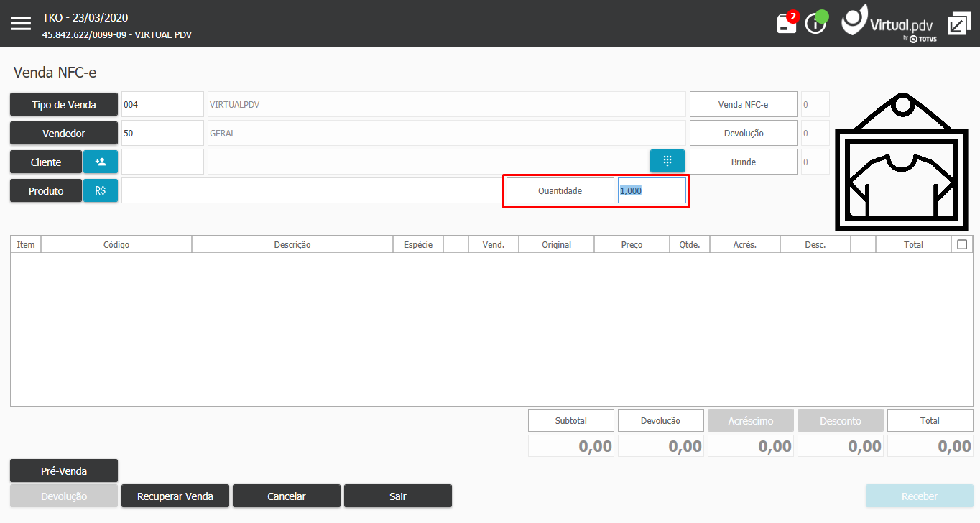Click the Devolução totals label
The image size is (980, 523).
[x=661, y=420]
